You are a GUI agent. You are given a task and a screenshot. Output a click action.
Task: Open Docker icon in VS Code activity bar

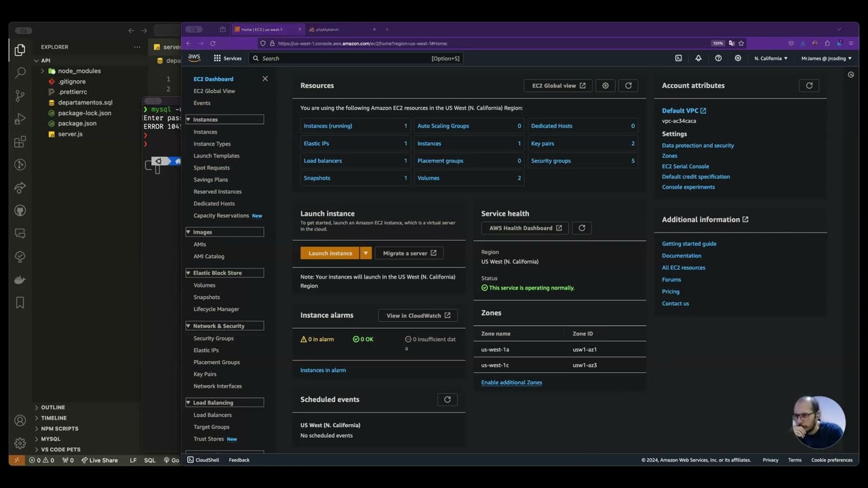[x=20, y=279]
